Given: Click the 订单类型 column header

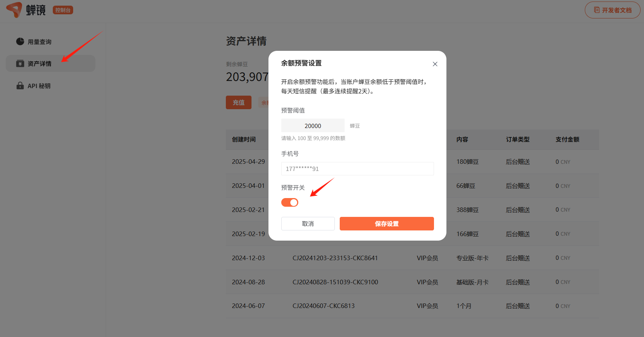Looking at the screenshot, I should coord(517,140).
